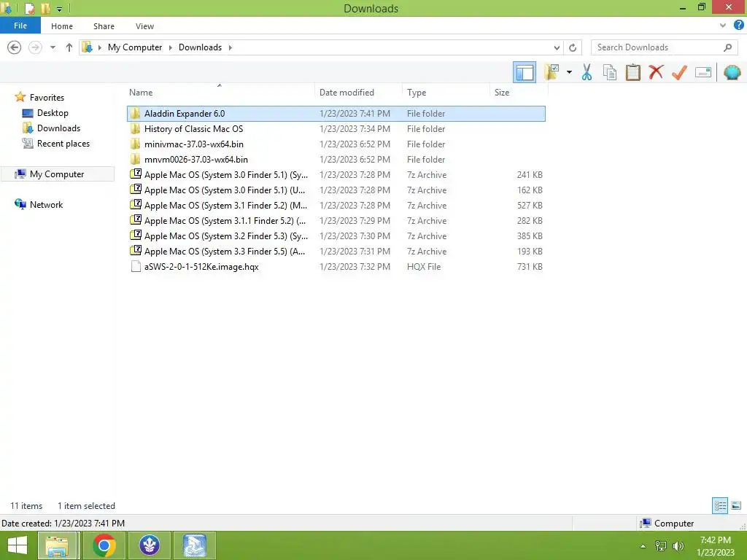Click the purple round taskbar app icon
Viewport: 747px width, 560px height.
150,545
